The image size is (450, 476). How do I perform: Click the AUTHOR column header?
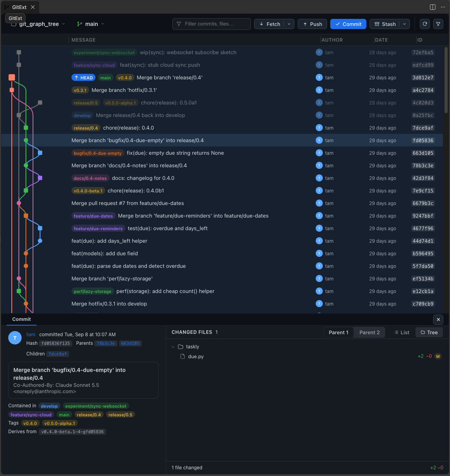332,40
